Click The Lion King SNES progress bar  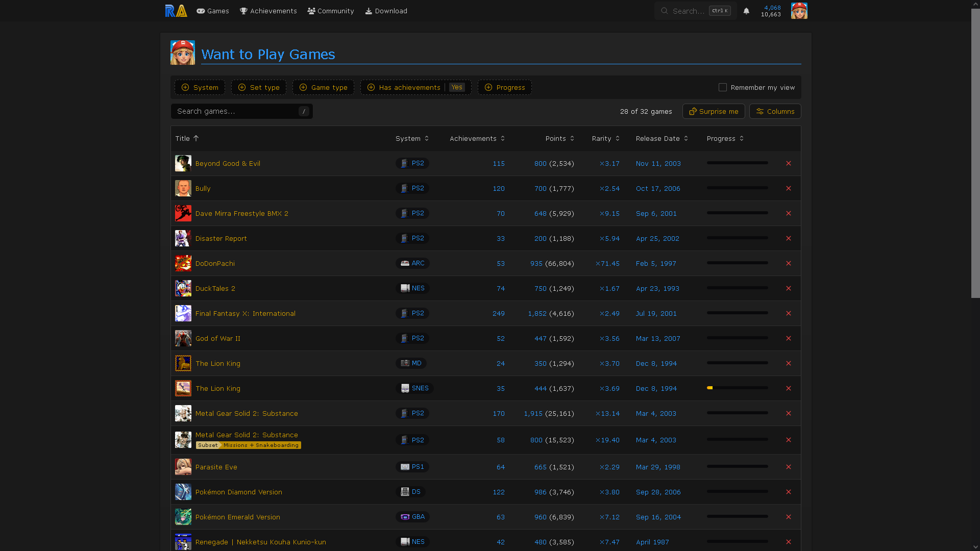click(x=737, y=388)
